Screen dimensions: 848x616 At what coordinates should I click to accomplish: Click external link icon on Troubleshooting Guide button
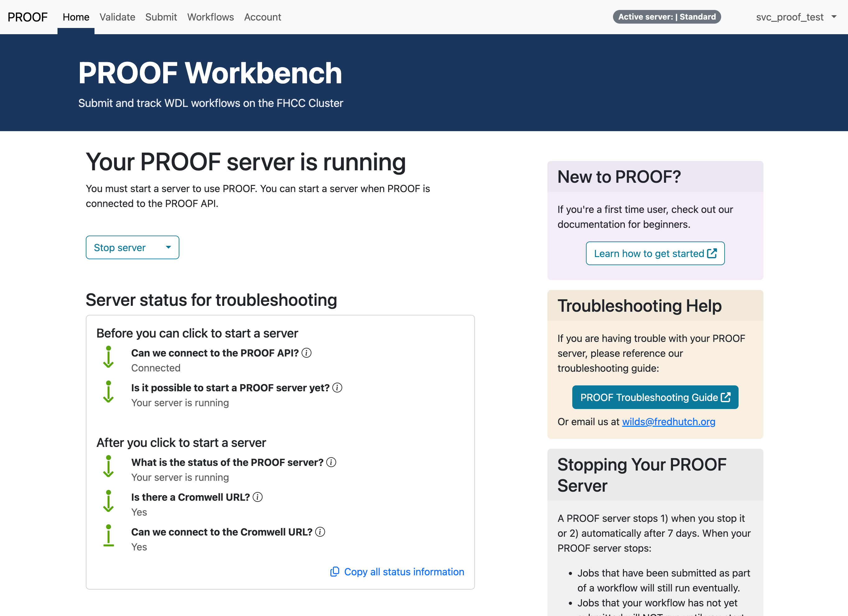point(725,397)
